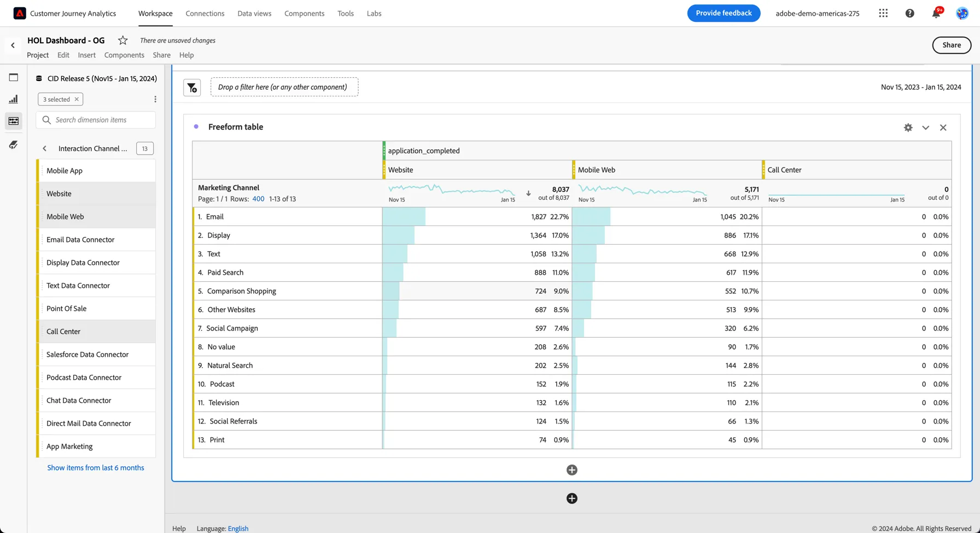The height and width of the screenshot is (533, 980).
Task: Open the Panels rail icon
Action: pyautogui.click(x=14, y=77)
